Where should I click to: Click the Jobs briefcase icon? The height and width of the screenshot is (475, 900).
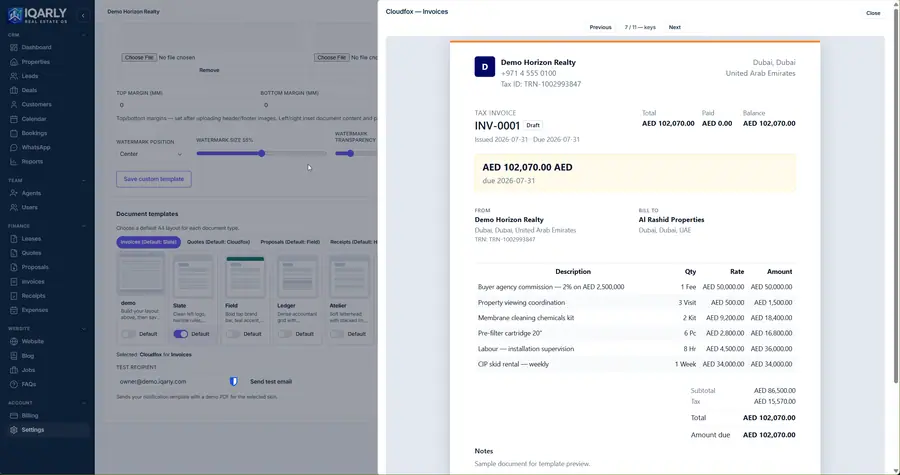pyautogui.click(x=14, y=370)
